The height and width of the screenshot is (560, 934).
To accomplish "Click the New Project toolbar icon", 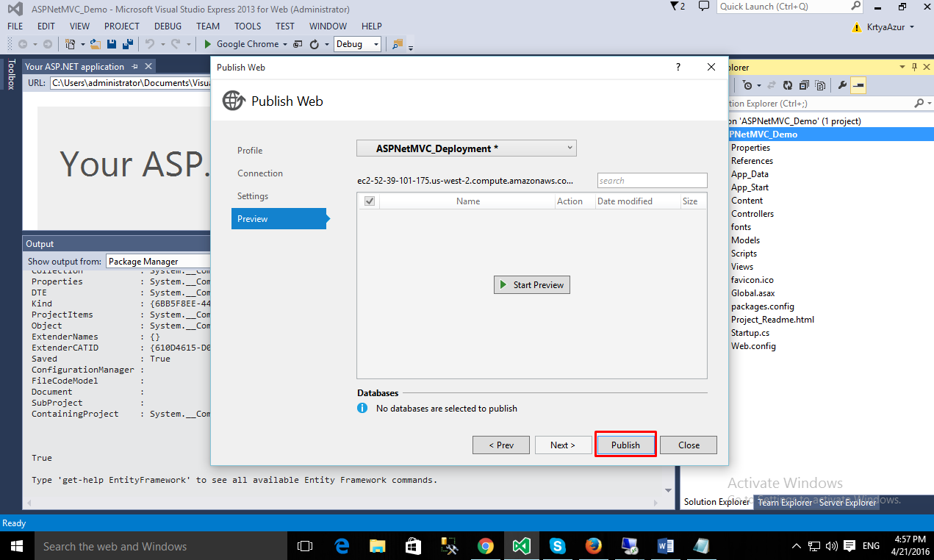I will click(x=71, y=44).
